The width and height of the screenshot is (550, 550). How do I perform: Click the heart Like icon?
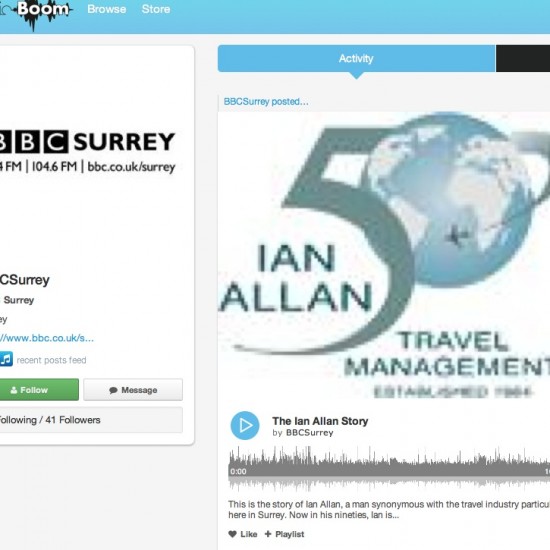coord(232,534)
